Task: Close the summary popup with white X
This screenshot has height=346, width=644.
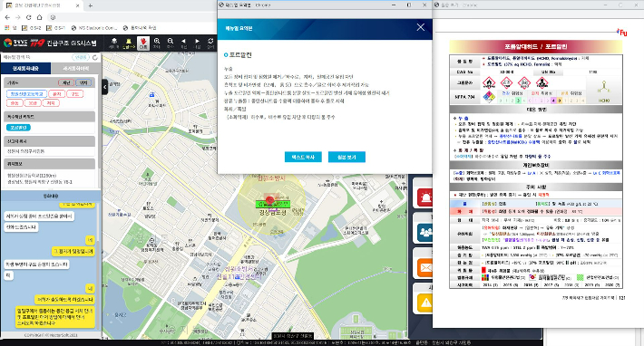Action: click(x=420, y=27)
